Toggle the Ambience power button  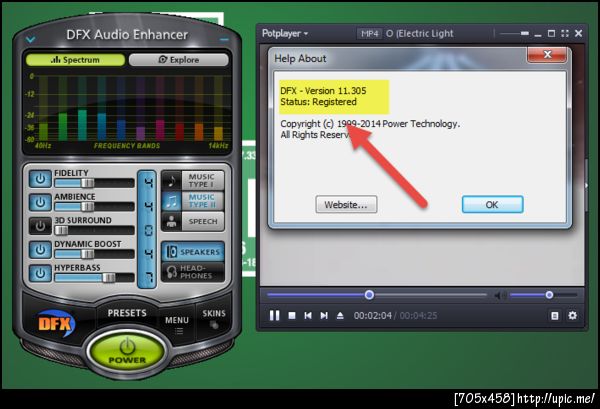pyautogui.click(x=40, y=202)
